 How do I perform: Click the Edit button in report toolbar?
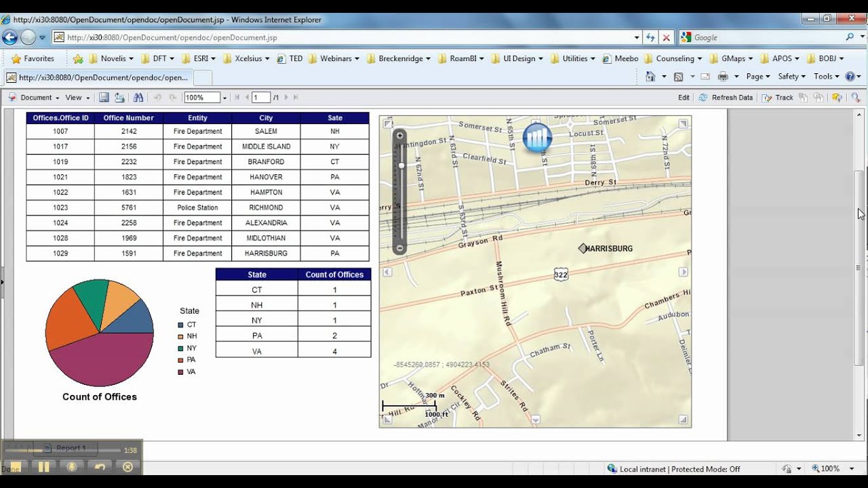click(x=684, y=98)
